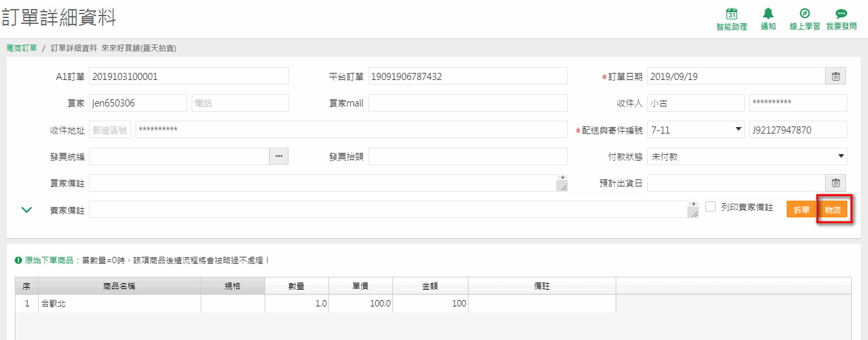Click the 序 column header
The image size is (868, 340).
click(x=26, y=286)
